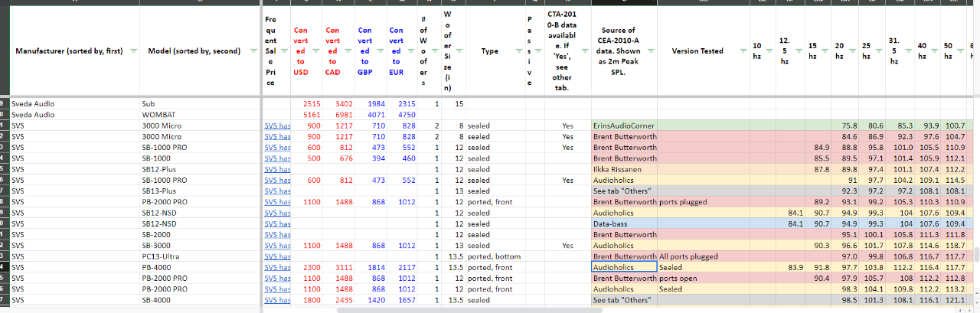Select the 'ports open' version cell

point(704,278)
